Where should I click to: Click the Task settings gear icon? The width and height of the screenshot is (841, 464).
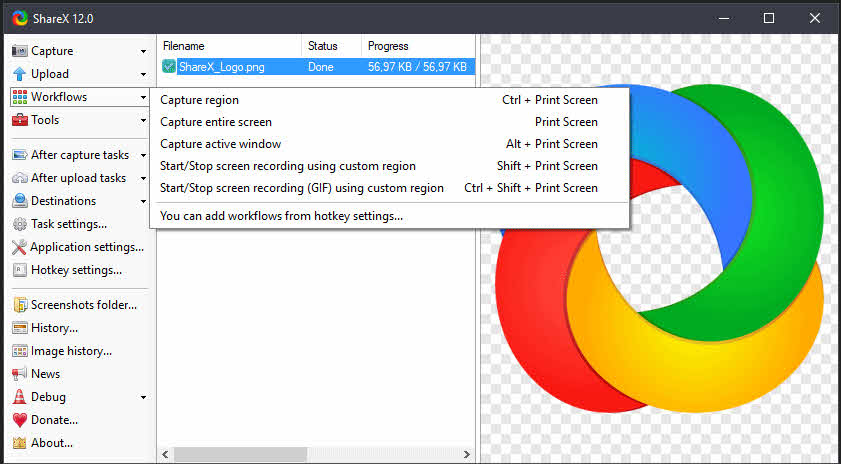tap(19, 224)
